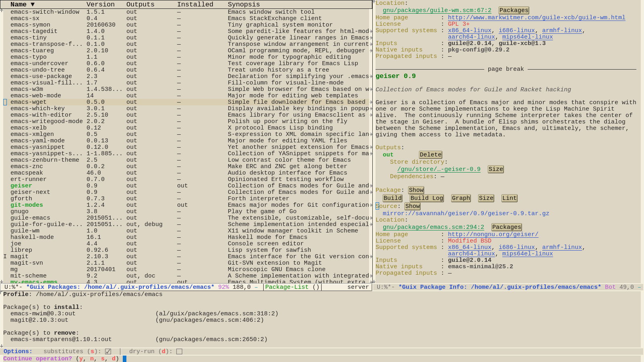Click the Guix Package Info buffer name in mode line
644x362 pixels.
click(x=500, y=287)
